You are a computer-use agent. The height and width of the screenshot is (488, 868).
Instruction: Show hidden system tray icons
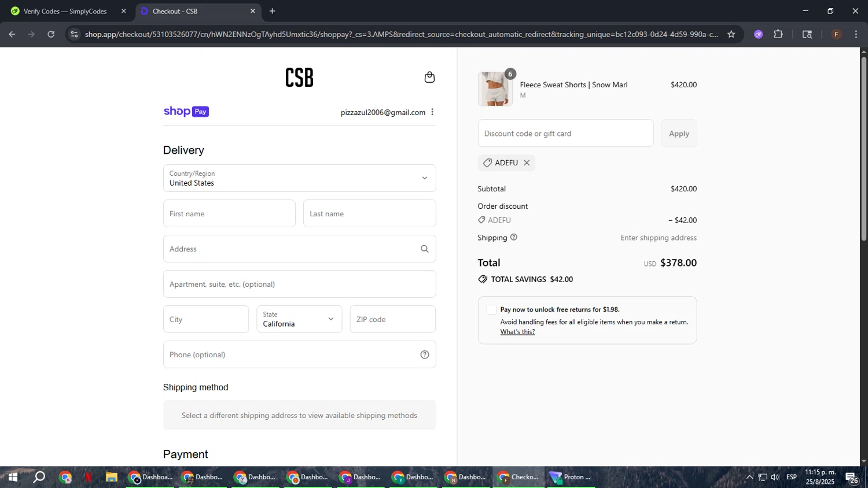tap(749, 477)
